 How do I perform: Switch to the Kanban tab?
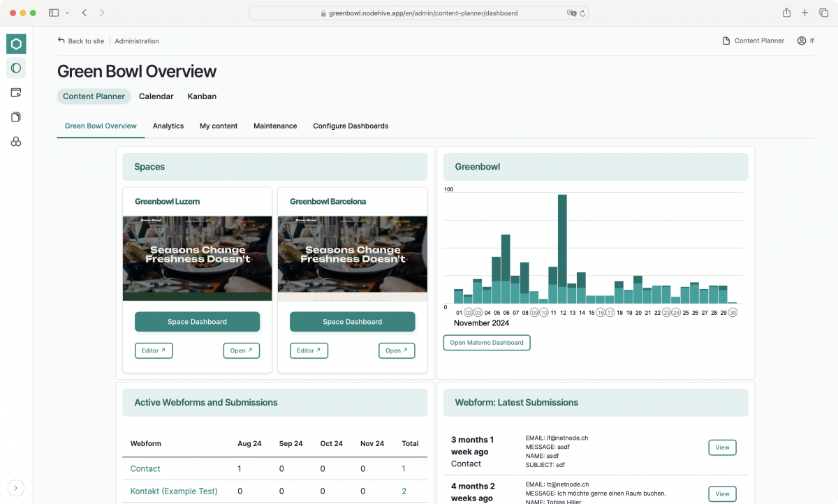click(202, 96)
